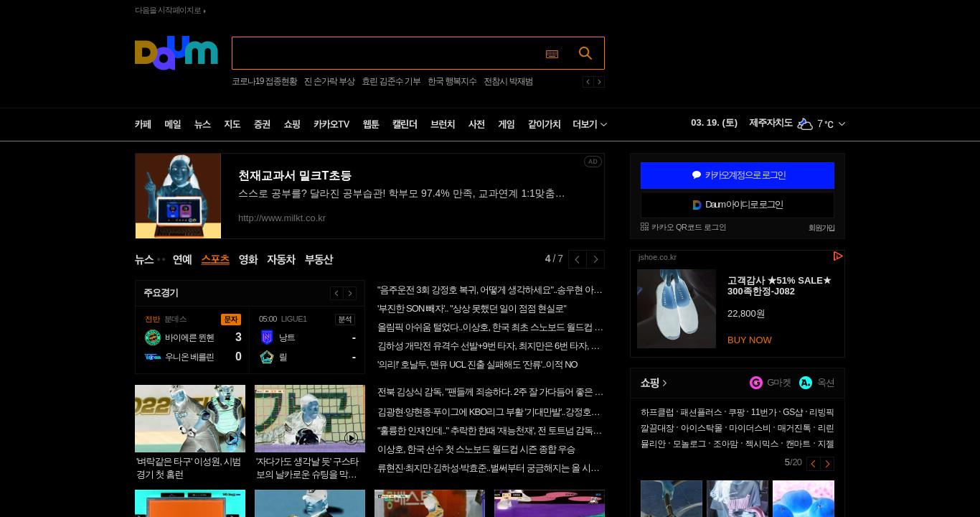The height and width of the screenshot is (517, 980).
Task: Click the weather cloud icon
Action: point(805,124)
